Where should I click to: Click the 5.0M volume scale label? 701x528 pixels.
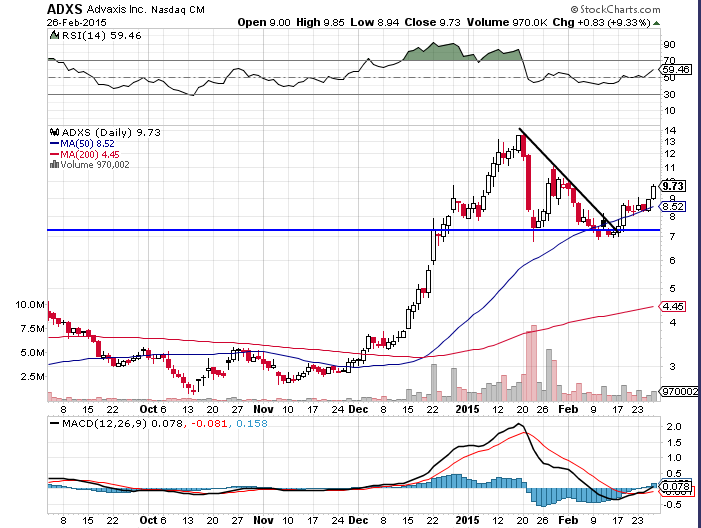[32, 353]
